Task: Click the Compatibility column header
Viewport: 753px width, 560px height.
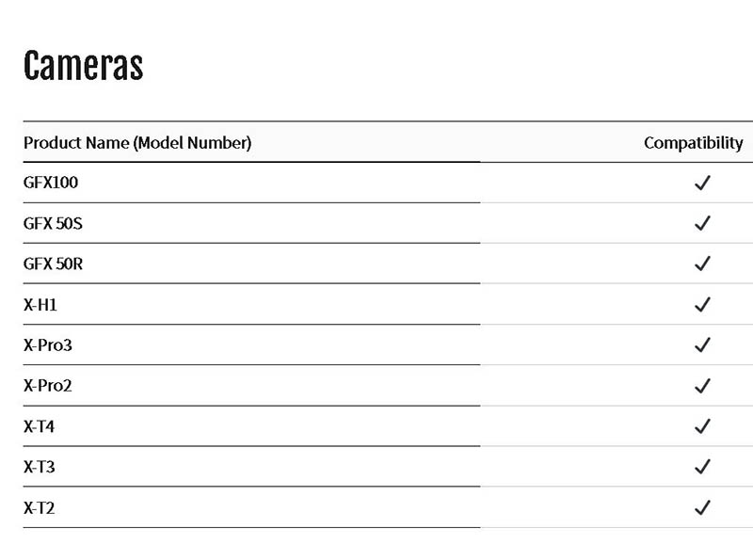Action: [x=694, y=143]
